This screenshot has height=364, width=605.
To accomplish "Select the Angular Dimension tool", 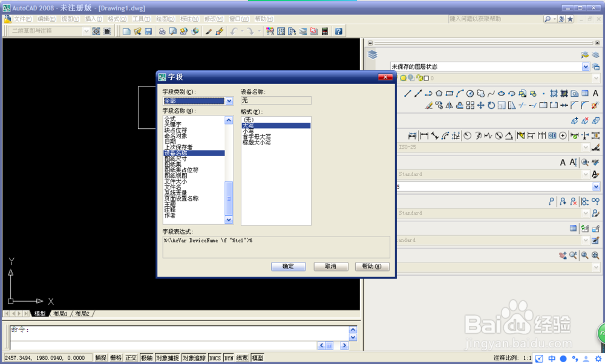I will pos(509,135).
